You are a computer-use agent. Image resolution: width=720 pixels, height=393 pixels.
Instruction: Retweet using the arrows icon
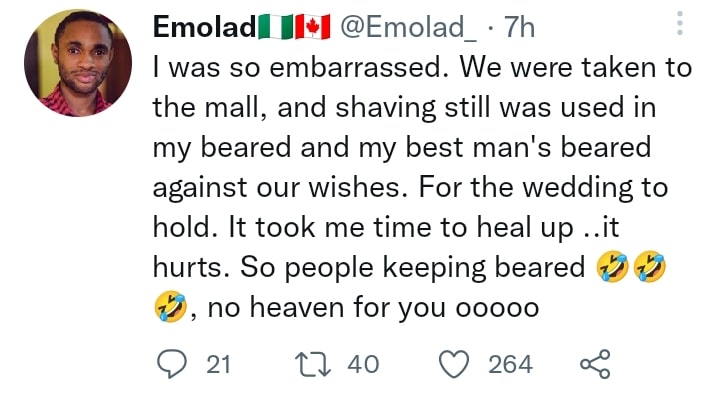click(313, 365)
